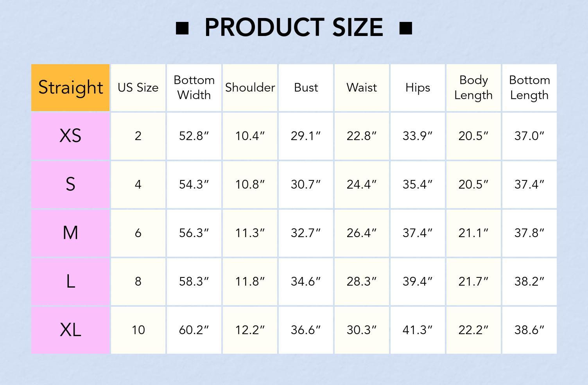Click the US Size column header
The width and height of the screenshot is (588, 385).
[138, 88]
